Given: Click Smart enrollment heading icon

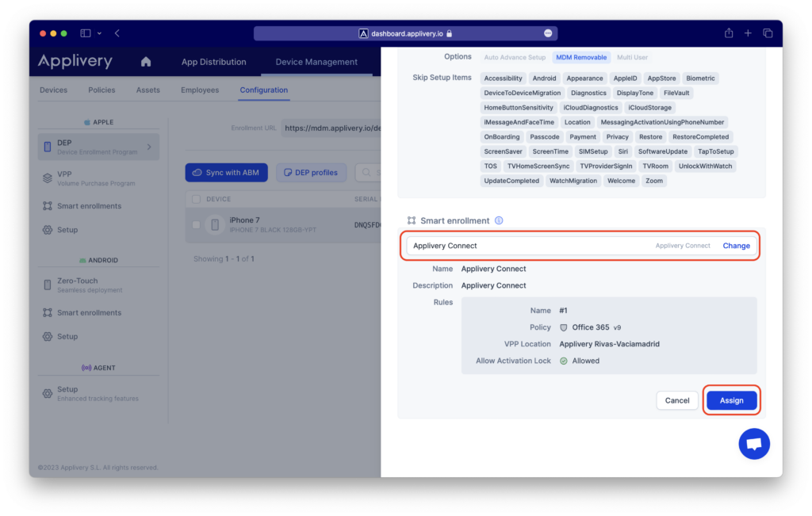Looking at the screenshot, I should tap(412, 220).
